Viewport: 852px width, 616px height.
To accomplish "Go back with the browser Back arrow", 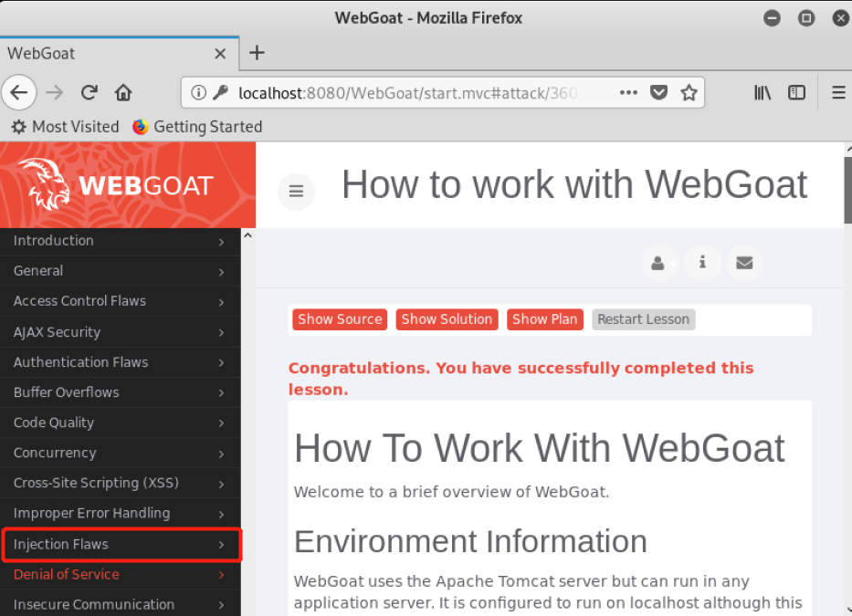I will tap(19, 93).
